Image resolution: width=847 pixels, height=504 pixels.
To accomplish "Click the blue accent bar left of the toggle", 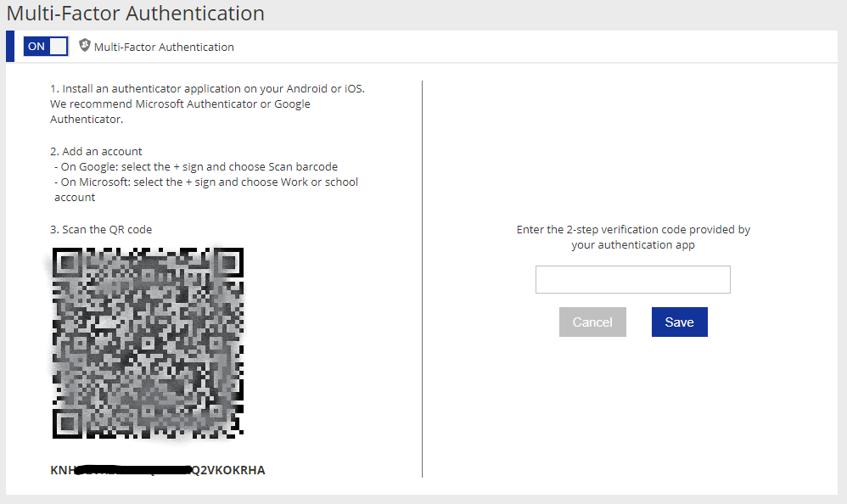I will 10,47.
